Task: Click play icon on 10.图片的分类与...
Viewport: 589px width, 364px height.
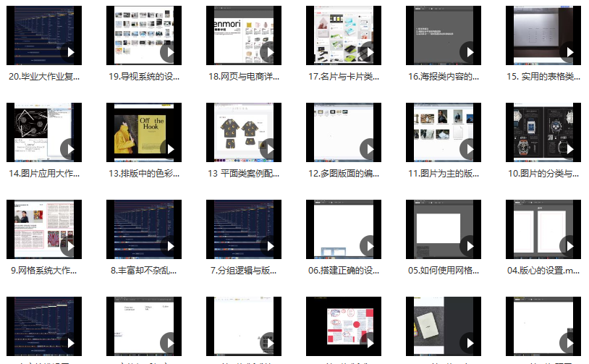Action: [570, 150]
